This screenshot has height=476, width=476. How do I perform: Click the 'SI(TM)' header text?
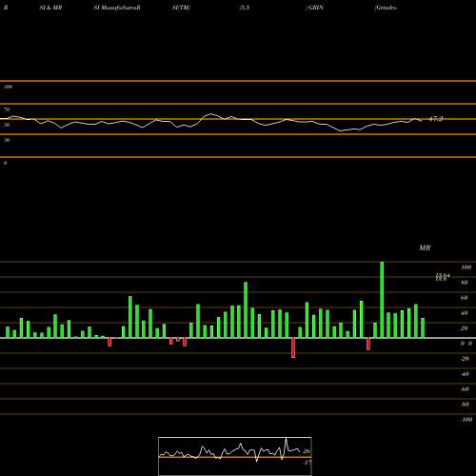[181, 8]
